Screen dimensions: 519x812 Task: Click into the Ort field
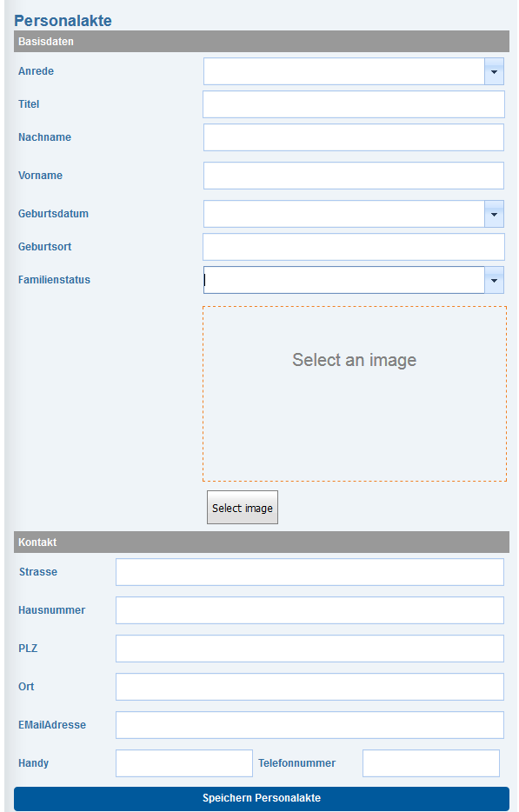(309, 687)
